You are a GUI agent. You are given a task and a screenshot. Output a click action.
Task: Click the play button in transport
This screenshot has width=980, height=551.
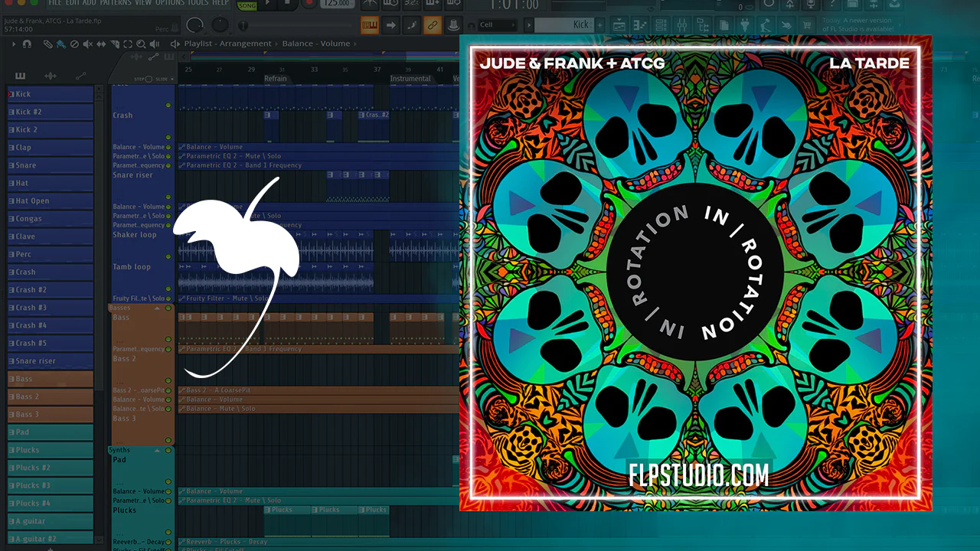click(269, 4)
